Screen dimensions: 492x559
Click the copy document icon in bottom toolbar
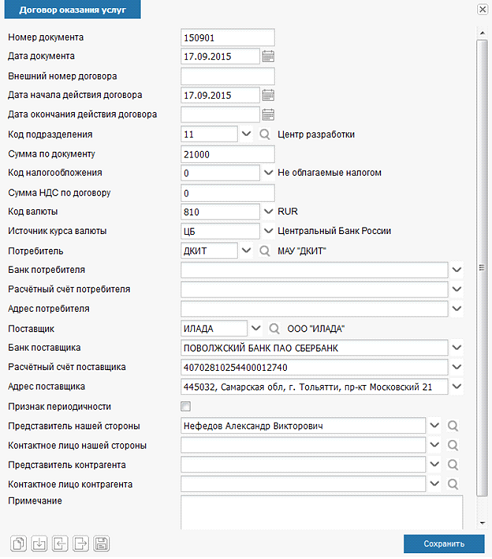(x=18, y=544)
